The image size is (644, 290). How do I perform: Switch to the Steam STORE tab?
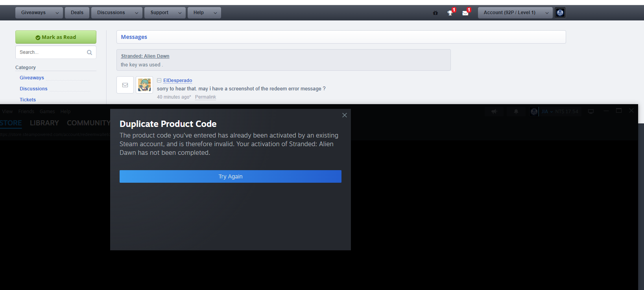click(x=11, y=123)
